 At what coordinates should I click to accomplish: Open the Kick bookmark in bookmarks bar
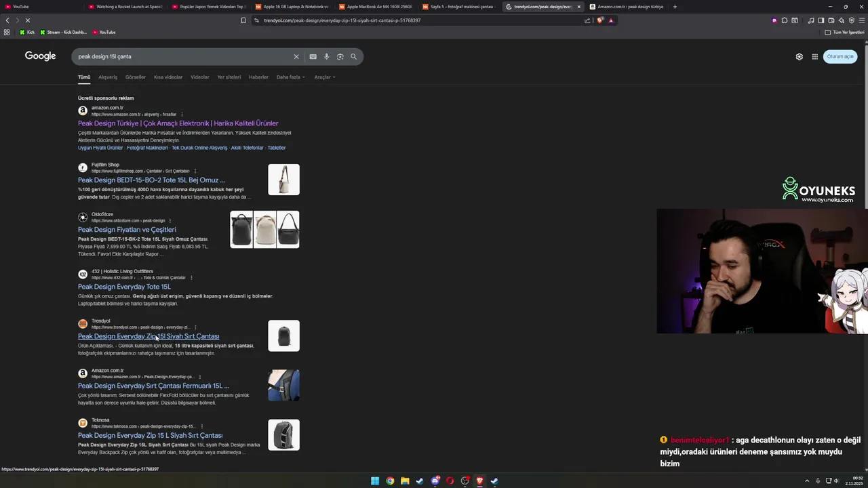pyautogui.click(x=27, y=33)
